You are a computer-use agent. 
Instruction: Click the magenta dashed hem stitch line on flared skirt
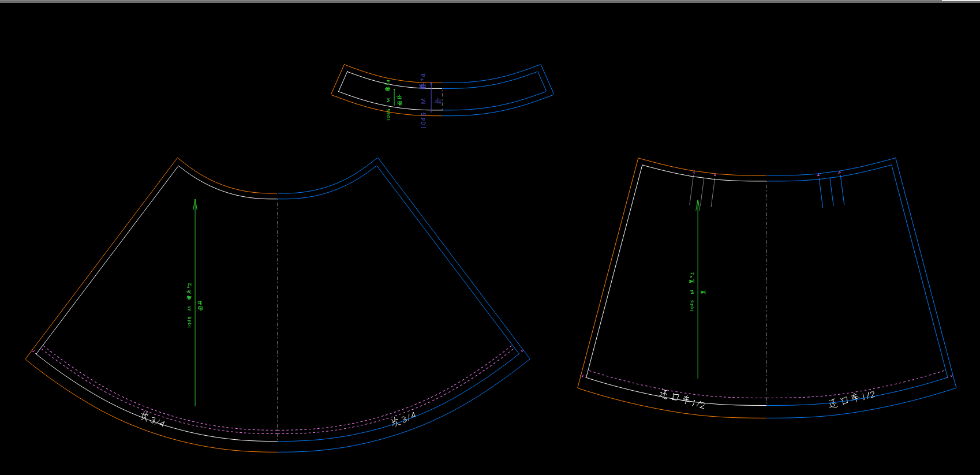[278, 431]
